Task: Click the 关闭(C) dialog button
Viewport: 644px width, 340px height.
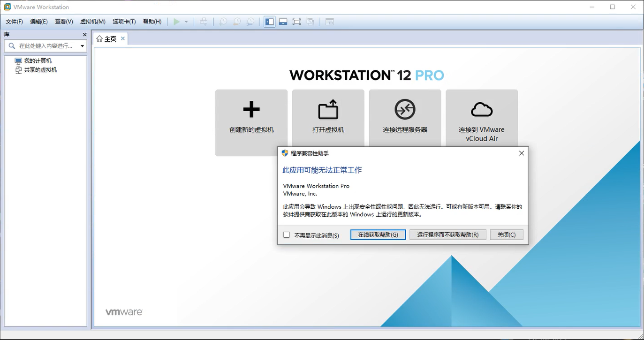Action: [507, 234]
